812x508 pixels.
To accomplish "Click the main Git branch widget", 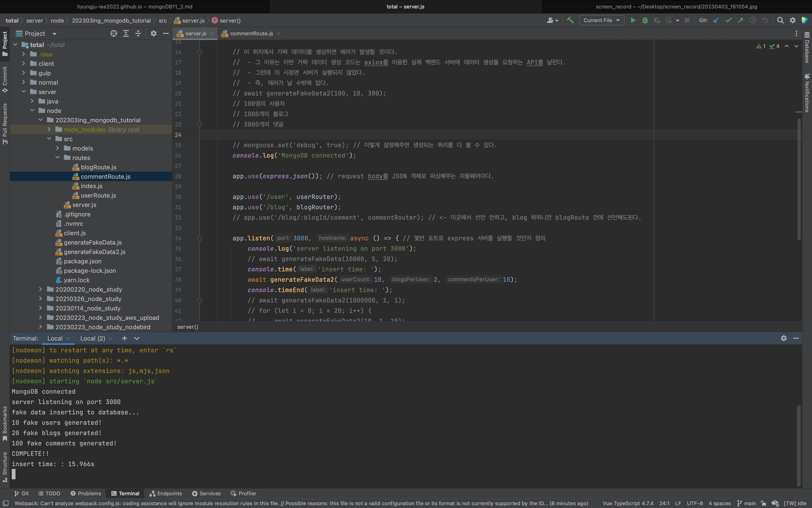I will point(746,503).
